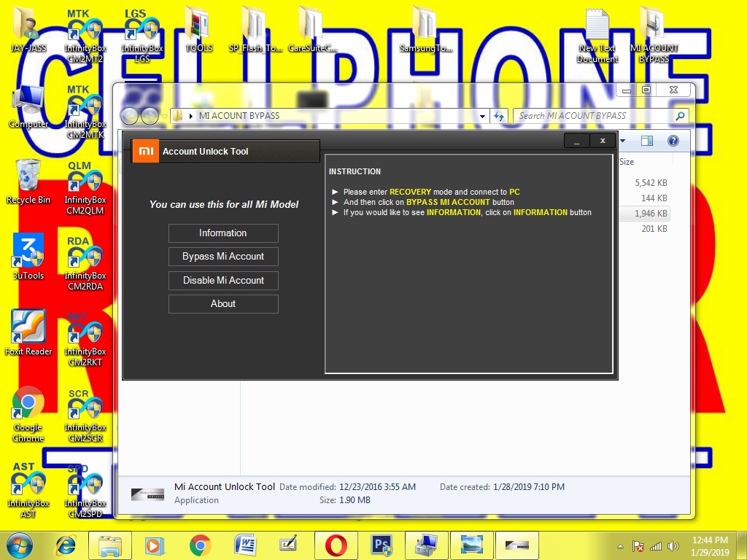Viewport: 747px width, 560px height.
Task: Open Photoshop taskbar icon
Action: [381, 545]
